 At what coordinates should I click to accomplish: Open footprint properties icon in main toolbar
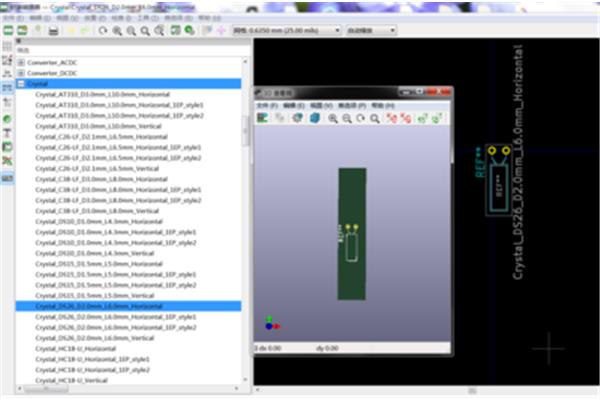click(176, 30)
